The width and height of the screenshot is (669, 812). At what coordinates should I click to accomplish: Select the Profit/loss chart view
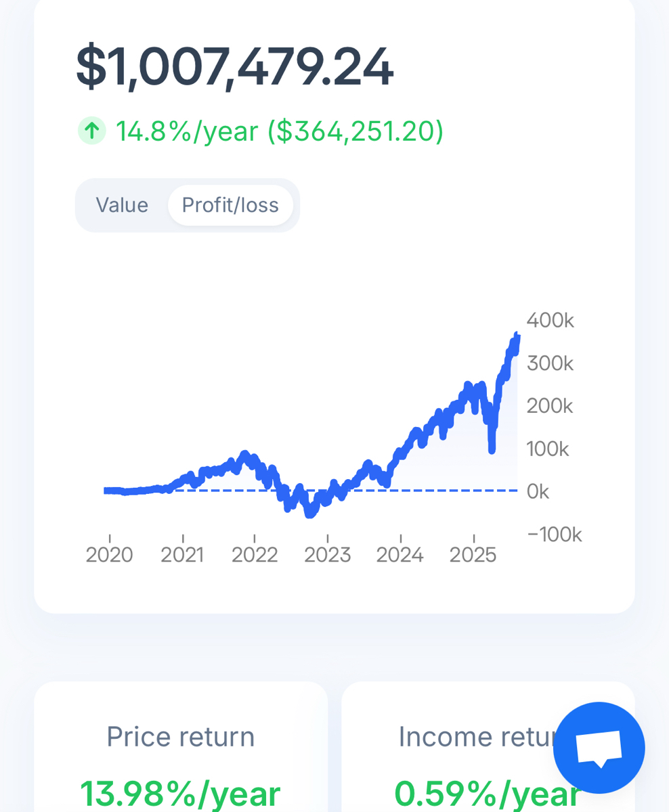pyautogui.click(x=230, y=205)
